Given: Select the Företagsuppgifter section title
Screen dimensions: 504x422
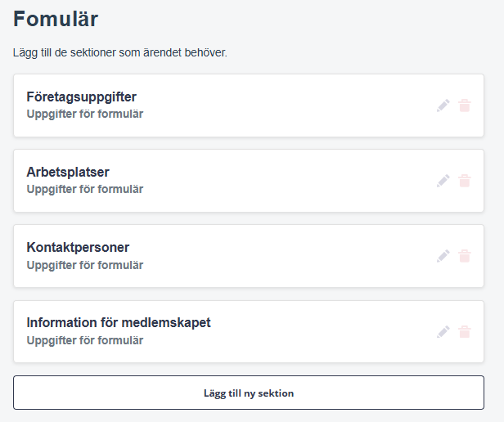Looking at the screenshot, I should [81, 97].
